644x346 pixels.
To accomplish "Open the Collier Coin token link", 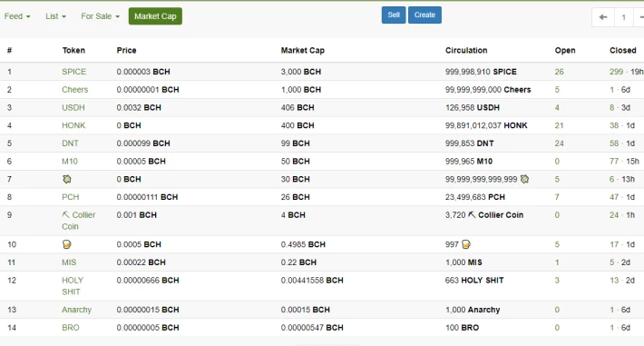I will click(78, 221).
